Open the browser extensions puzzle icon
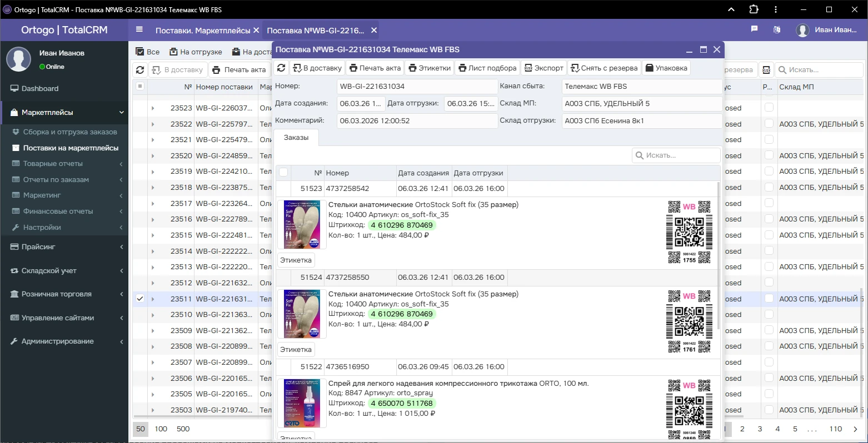Image resolution: width=868 pixels, height=443 pixels. [x=754, y=9]
